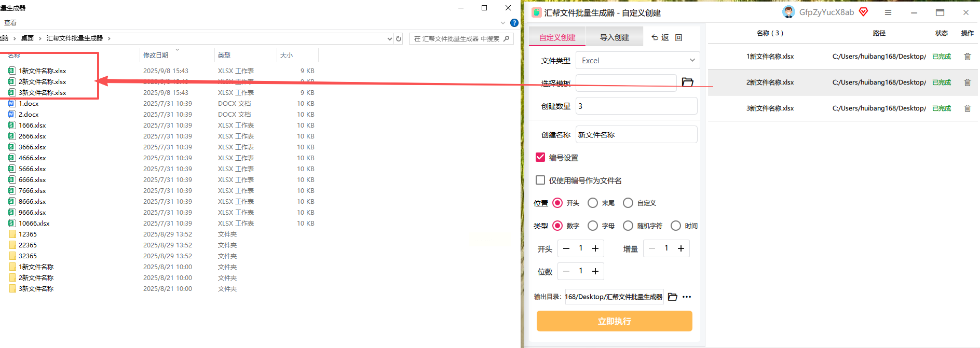This screenshot has width=980, height=348.
Task: Click 名称 ( 3 ) column header
Action: (770, 33)
